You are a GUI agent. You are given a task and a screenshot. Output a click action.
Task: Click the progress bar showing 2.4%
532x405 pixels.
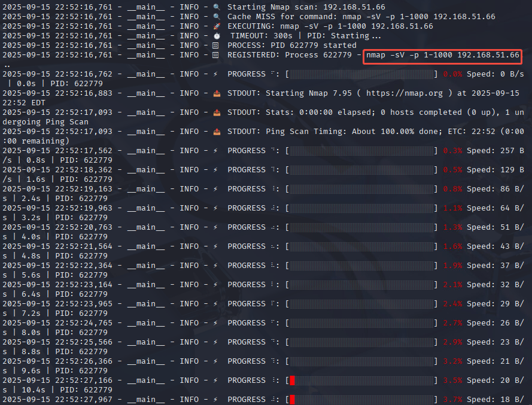click(x=361, y=304)
